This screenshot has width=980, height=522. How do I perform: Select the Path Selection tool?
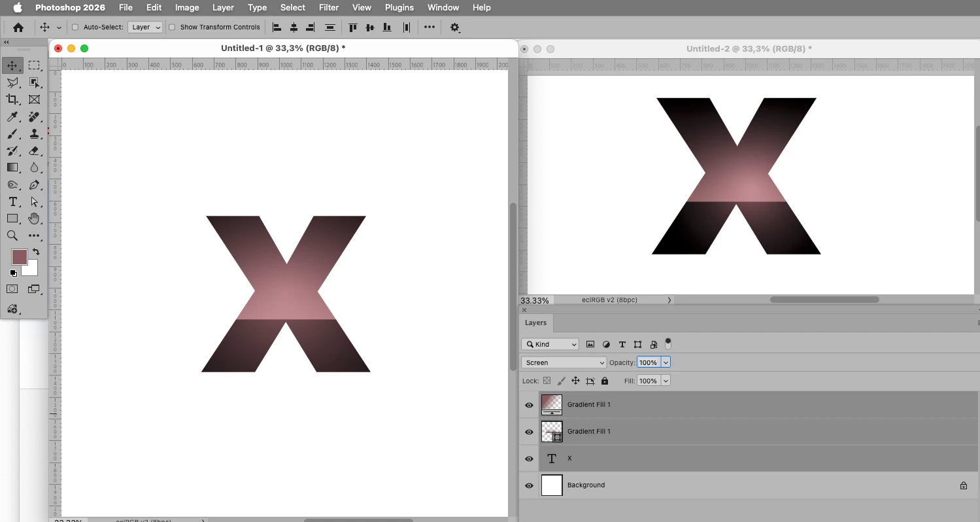[35, 201]
